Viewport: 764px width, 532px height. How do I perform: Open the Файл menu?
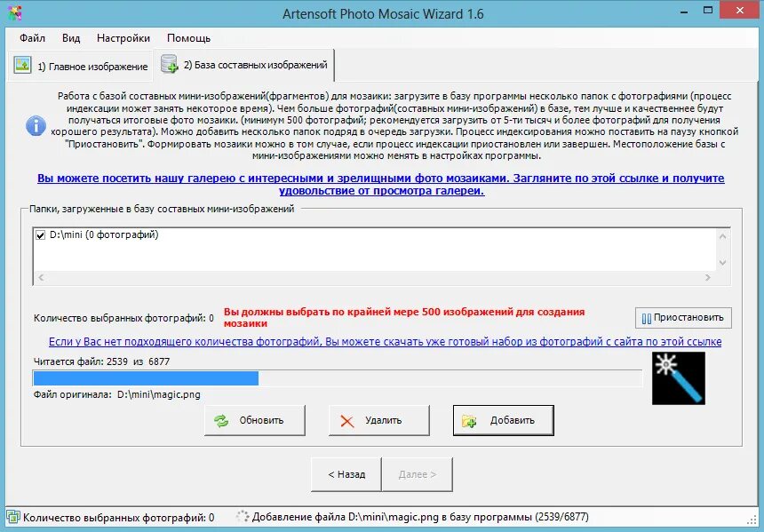click(32, 38)
